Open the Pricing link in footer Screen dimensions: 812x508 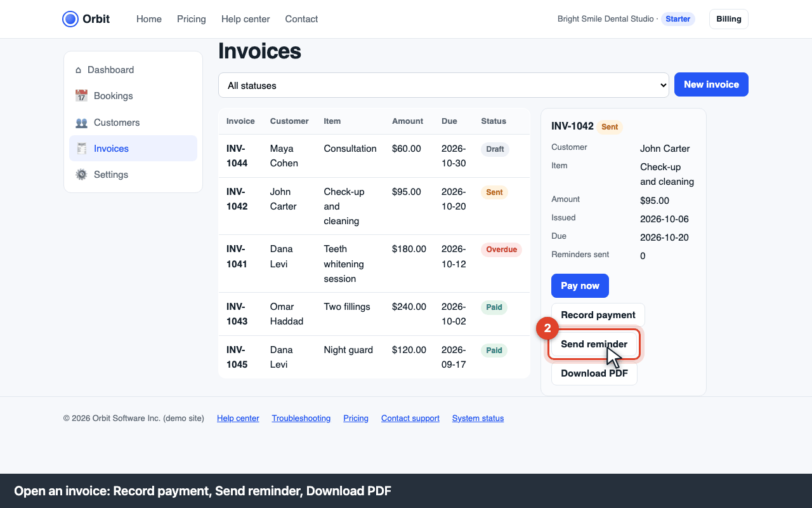coord(356,418)
